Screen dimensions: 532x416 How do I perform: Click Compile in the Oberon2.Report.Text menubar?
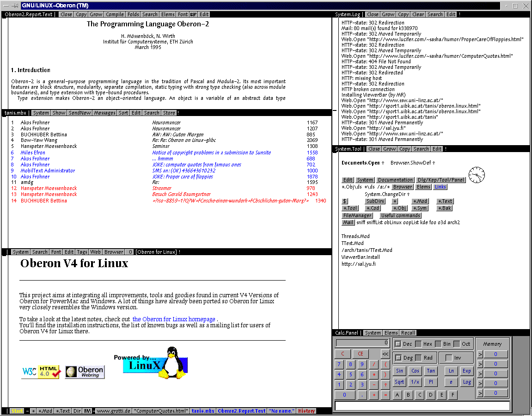point(114,14)
